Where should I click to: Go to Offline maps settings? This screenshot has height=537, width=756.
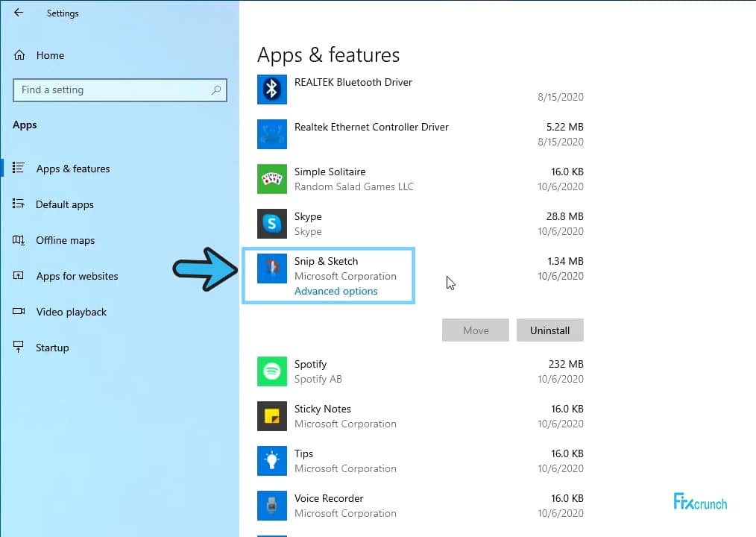point(65,240)
